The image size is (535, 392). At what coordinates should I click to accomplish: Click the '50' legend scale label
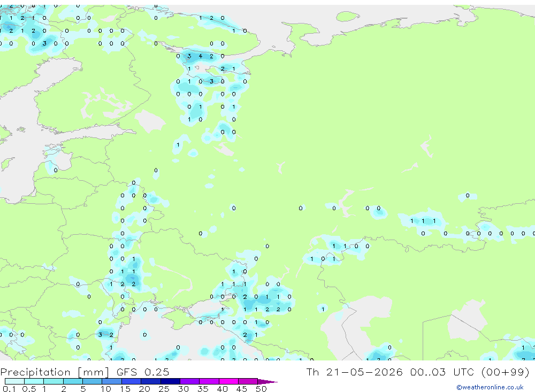click(x=261, y=389)
